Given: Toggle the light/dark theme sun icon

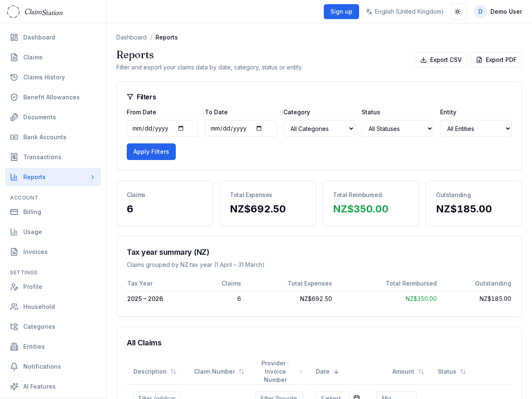Looking at the screenshot, I should click(458, 12).
